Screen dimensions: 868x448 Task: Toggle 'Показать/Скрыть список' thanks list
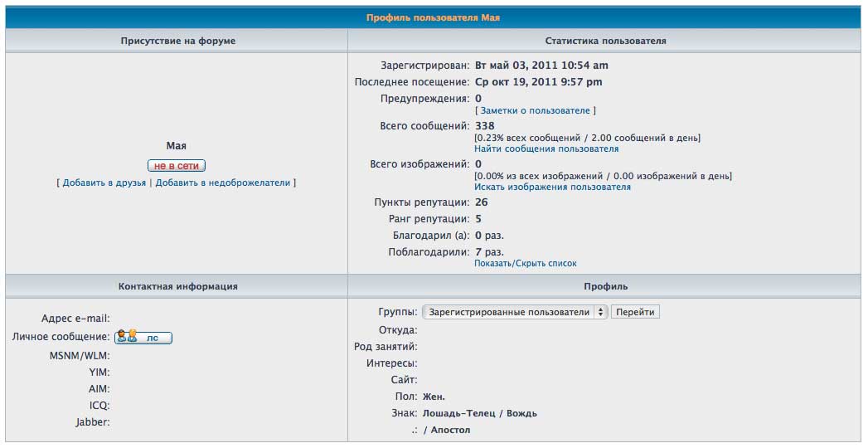point(526,264)
